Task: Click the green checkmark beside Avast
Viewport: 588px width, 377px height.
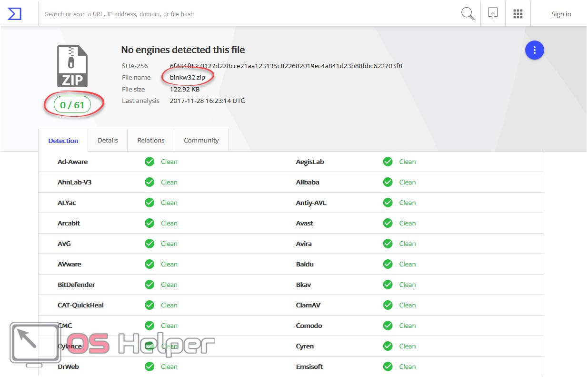Action: coord(388,224)
